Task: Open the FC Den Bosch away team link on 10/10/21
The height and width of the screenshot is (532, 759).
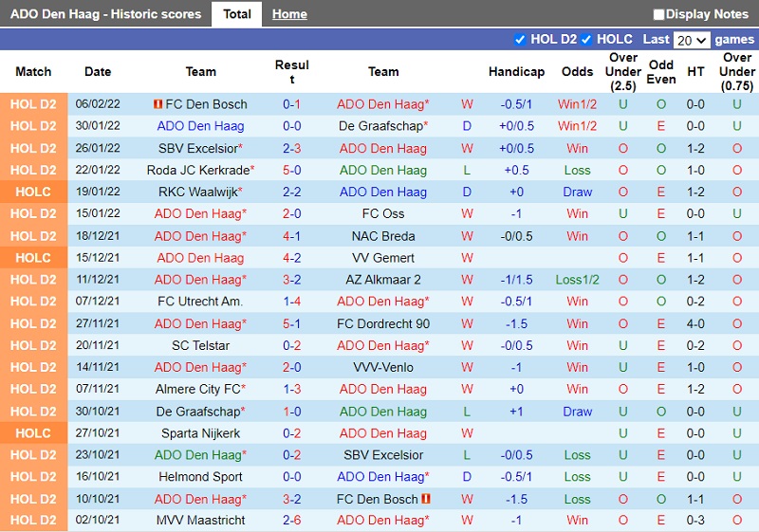Action: point(377,499)
